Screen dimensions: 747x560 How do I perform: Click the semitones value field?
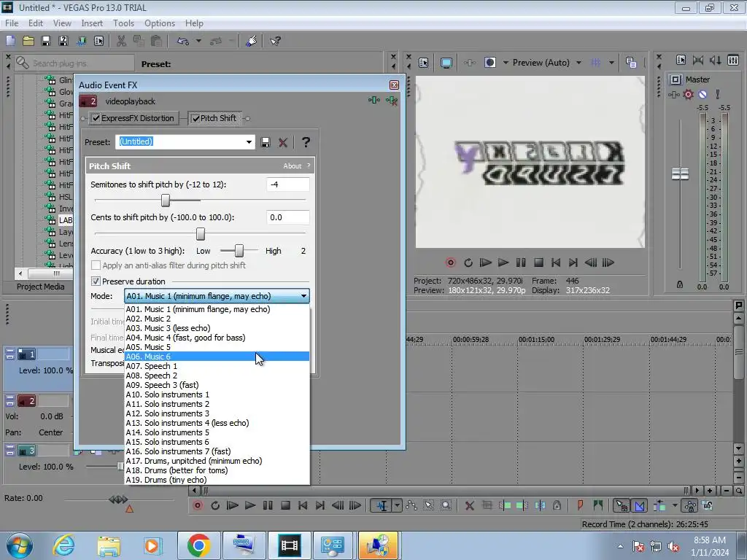[x=287, y=184]
